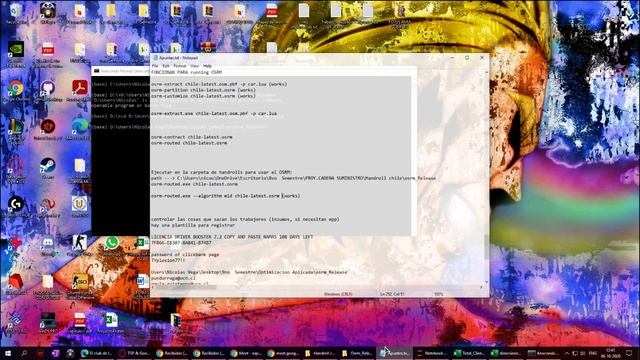Open PDF file in bottom desktop row

(80, 322)
